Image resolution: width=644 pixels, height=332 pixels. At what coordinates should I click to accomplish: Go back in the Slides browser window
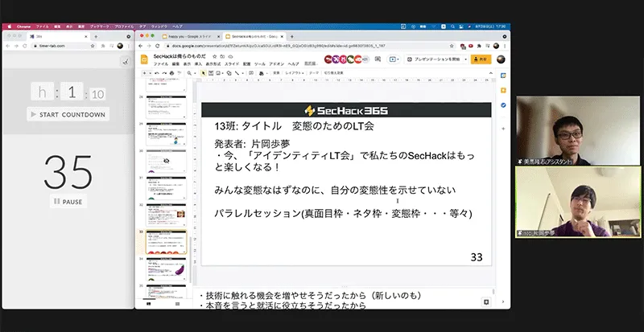pyautogui.click(x=140, y=46)
